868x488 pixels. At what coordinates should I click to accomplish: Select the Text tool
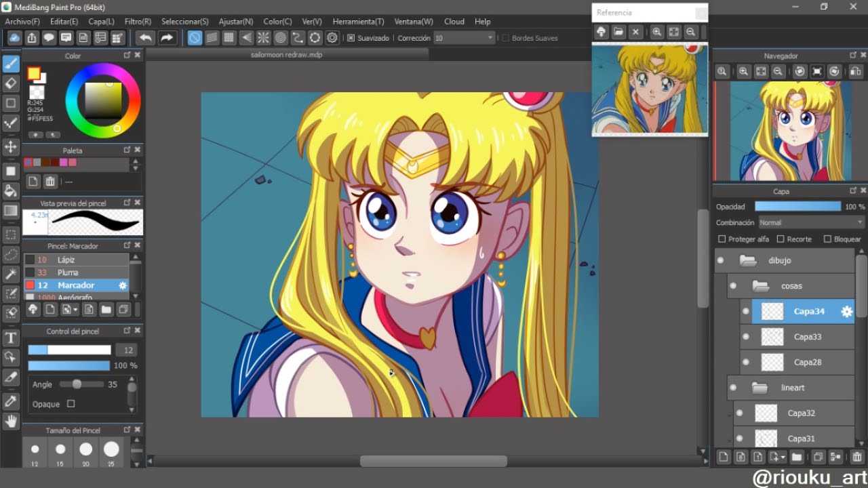[x=11, y=338]
